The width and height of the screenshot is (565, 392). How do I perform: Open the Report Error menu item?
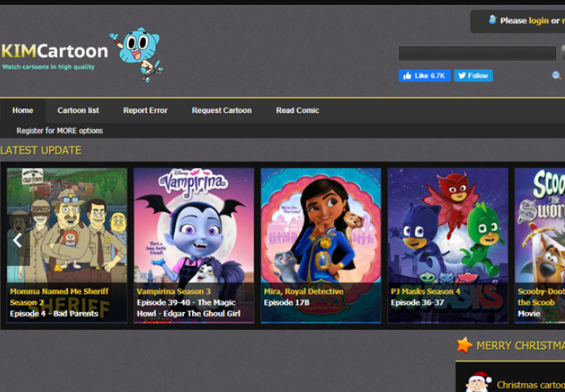pos(145,111)
